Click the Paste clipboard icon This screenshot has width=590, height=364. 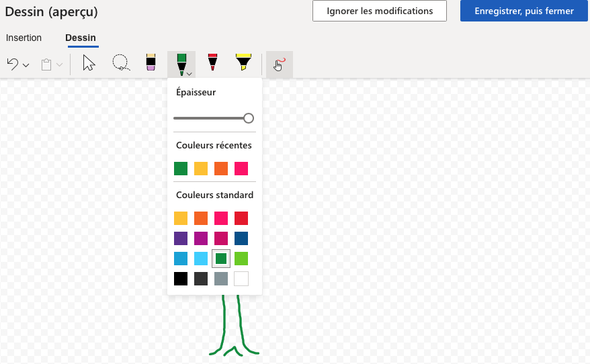[x=46, y=64]
